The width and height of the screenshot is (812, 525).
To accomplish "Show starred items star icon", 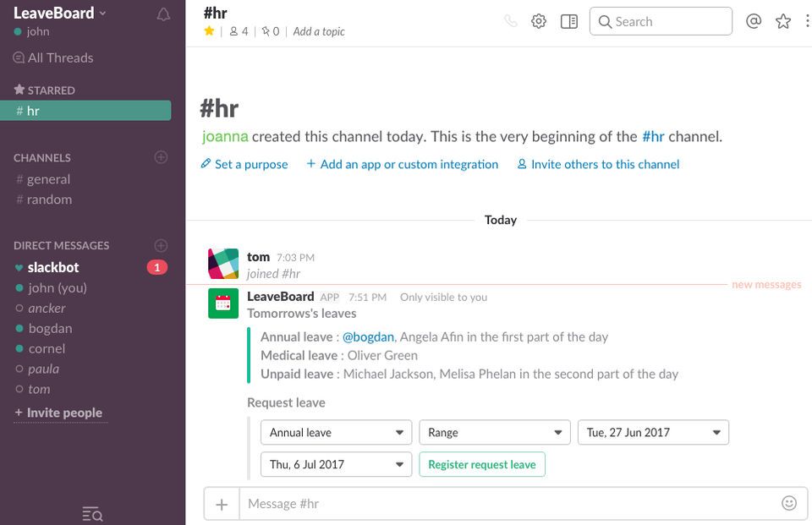I will click(783, 21).
